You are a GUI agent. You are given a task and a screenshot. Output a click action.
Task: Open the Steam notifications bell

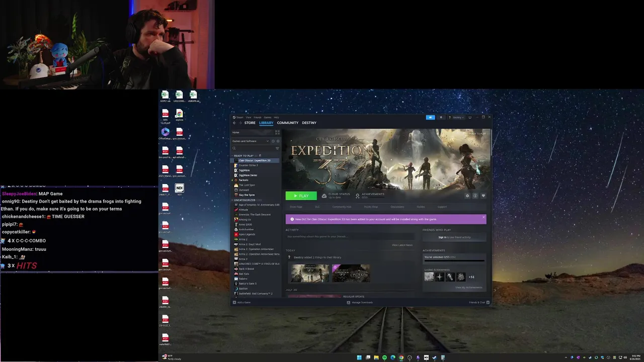point(441,117)
